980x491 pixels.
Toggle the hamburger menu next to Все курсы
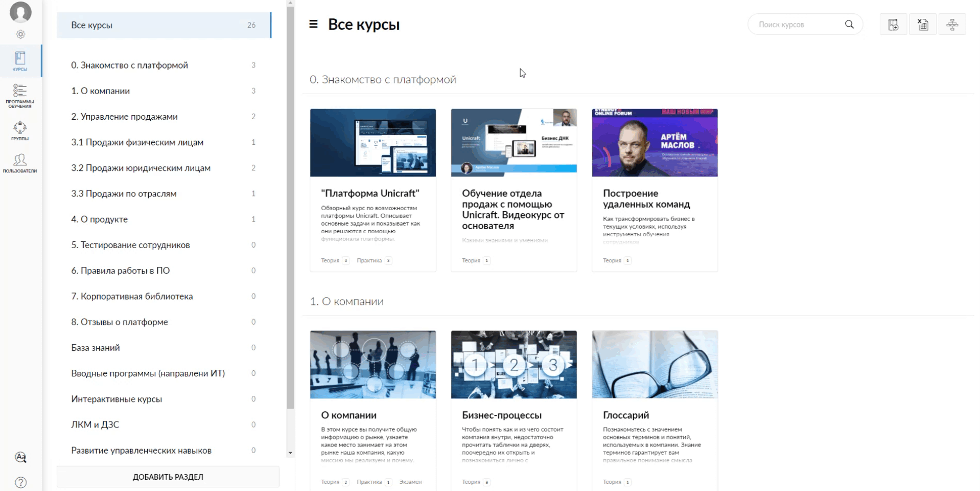coord(313,24)
